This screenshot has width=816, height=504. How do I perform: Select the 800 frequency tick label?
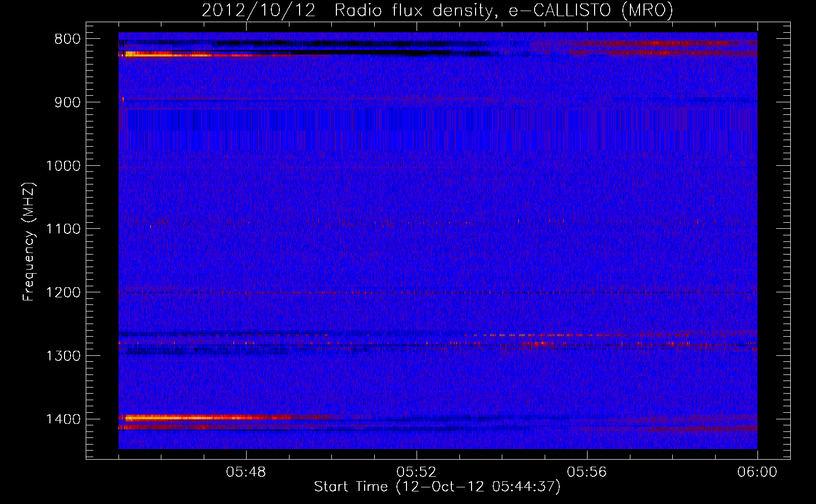point(68,39)
